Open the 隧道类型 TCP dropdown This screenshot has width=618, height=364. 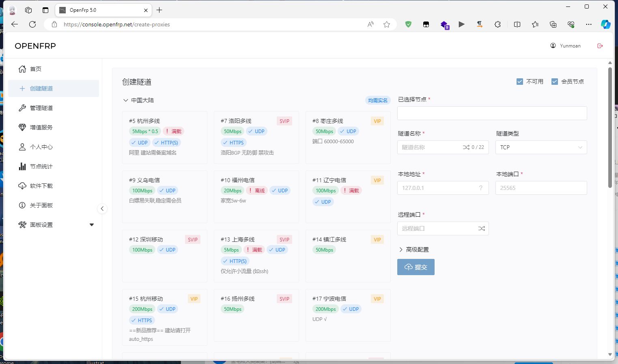541,147
